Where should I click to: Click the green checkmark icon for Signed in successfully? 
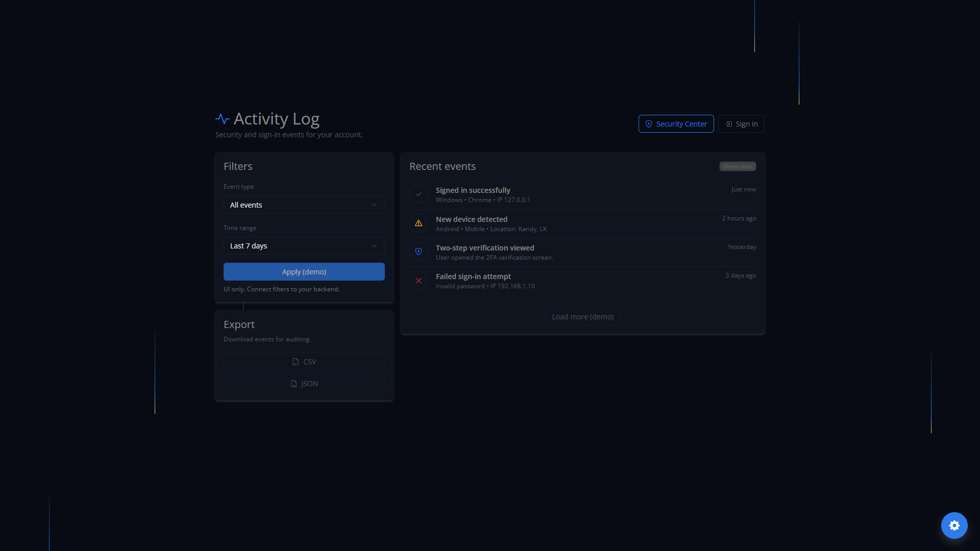(419, 194)
